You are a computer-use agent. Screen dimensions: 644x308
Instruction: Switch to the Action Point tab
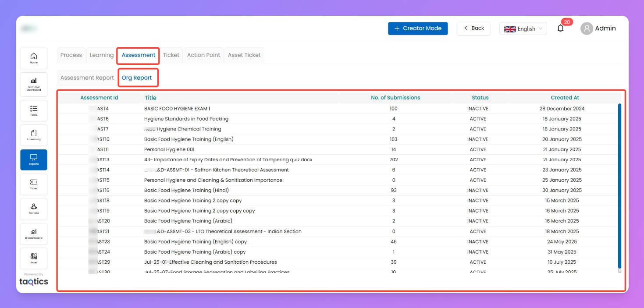point(203,55)
